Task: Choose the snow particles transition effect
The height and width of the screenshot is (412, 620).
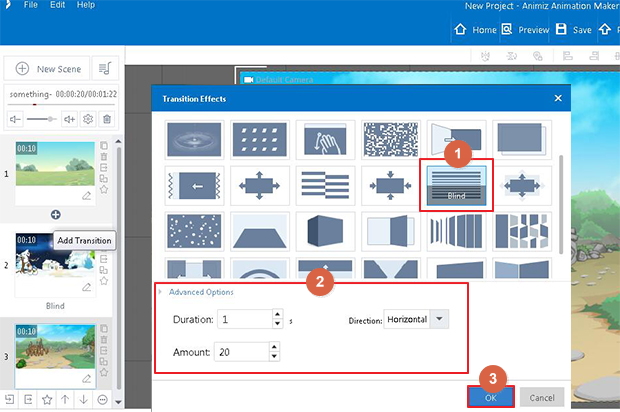Action: tap(194, 231)
